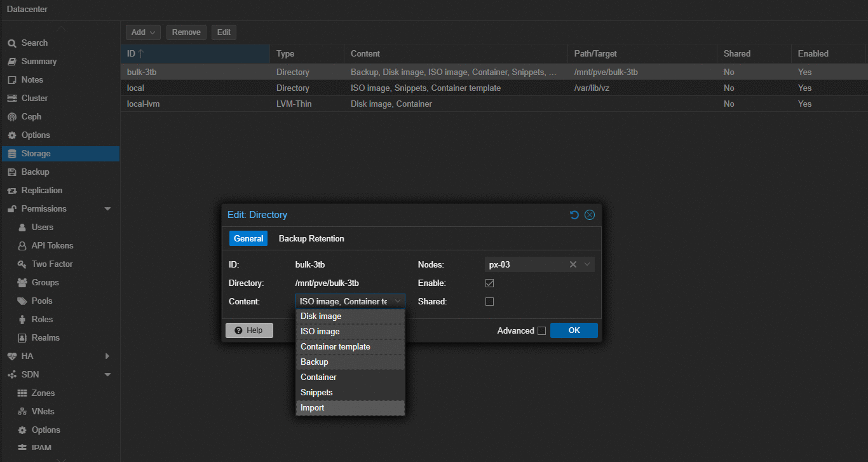This screenshot has width=868, height=462.
Task: Click the VNets network icon
Action: coord(22,412)
